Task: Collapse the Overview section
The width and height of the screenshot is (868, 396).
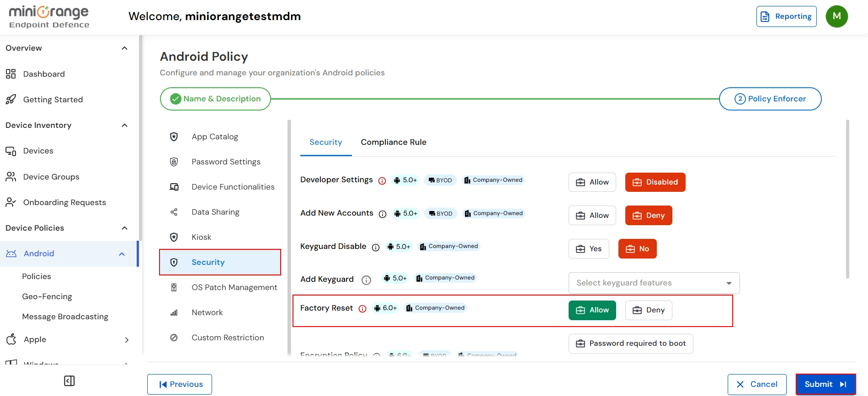Action: [x=124, y=48]
